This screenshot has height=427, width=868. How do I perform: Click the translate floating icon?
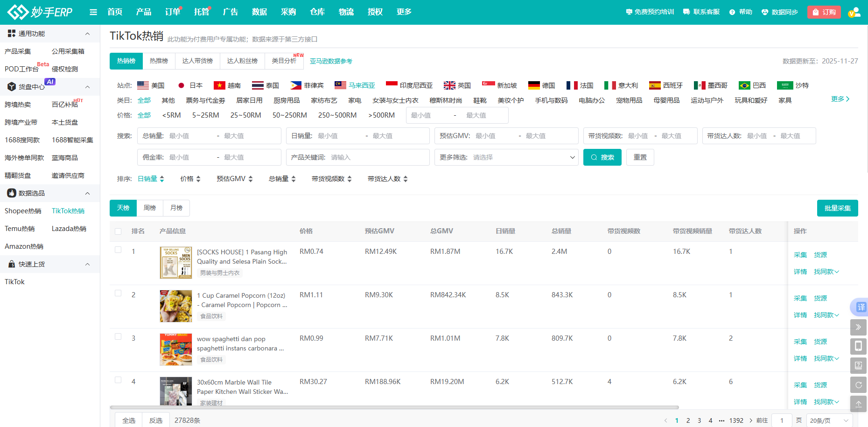860,307
